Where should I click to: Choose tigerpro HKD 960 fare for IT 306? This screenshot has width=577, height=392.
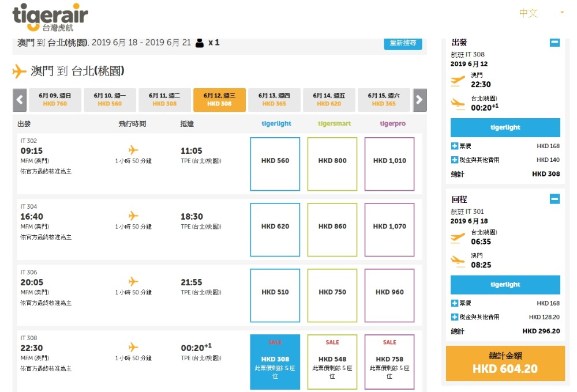pyautogui.click(x=389, y=295)
